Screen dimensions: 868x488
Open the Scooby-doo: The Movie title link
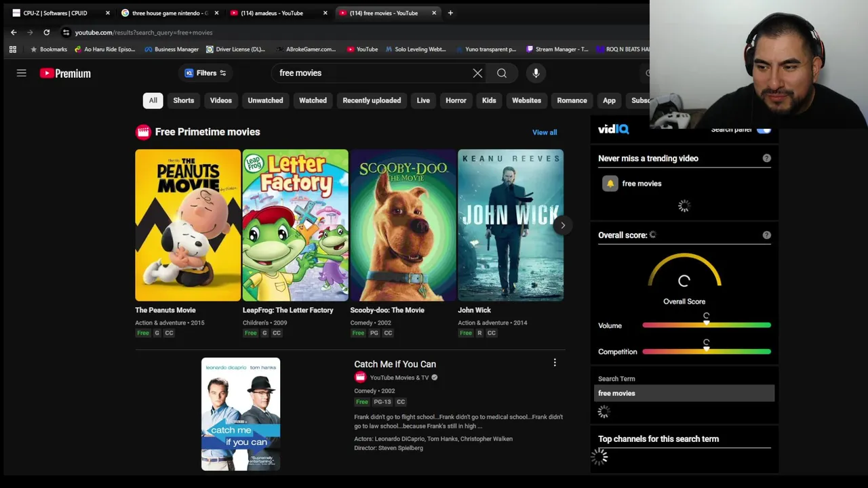(387, 310)
